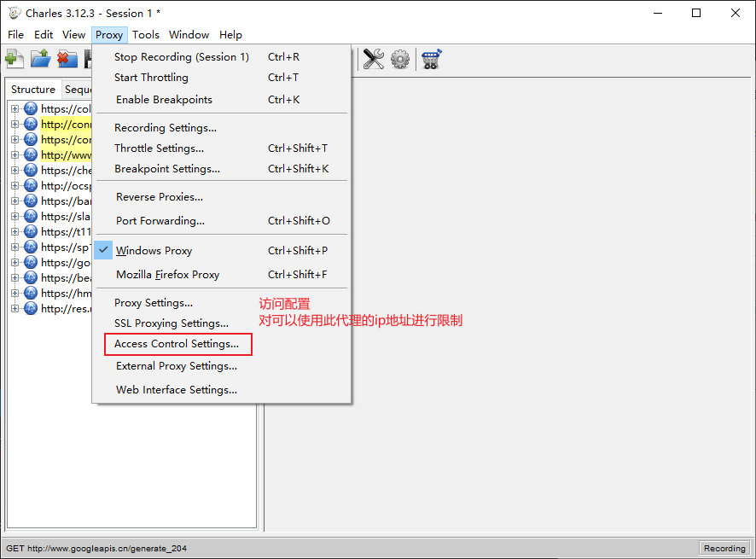The width and height of the screenshot is (756, 559).
Task: Open the Tools wrench and screwdriver icon
Action: click(x=373, y=59)
